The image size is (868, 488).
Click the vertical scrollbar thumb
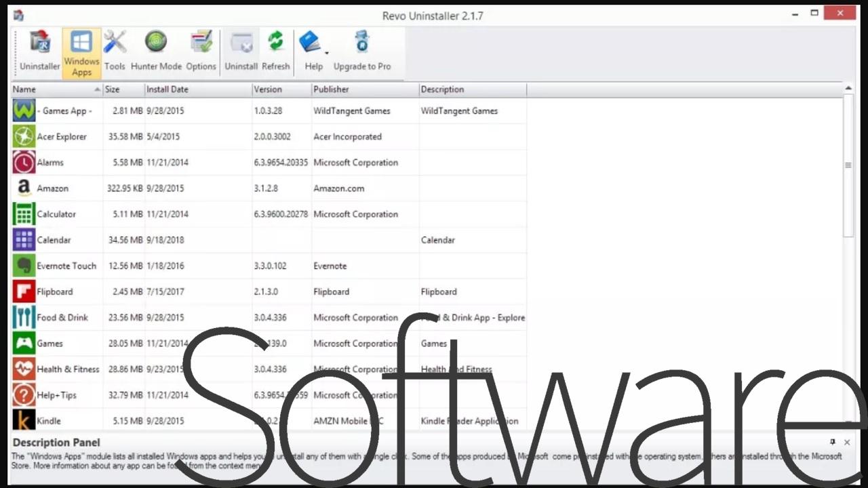point(848,166)
